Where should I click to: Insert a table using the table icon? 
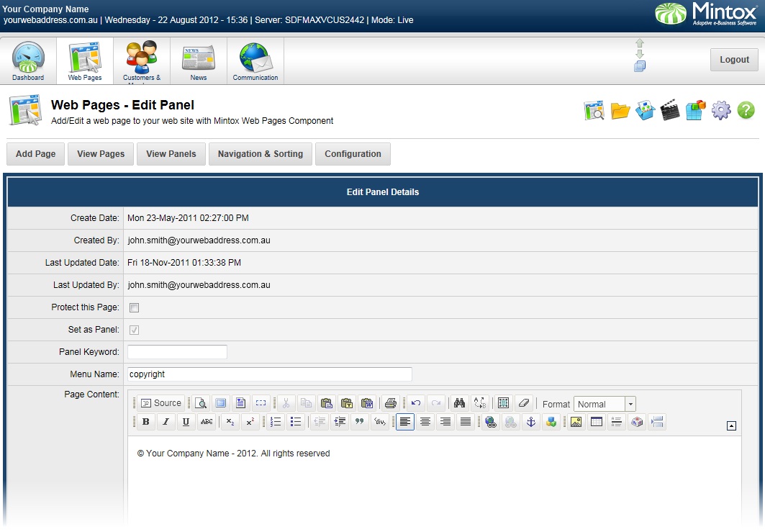pos(595,422)
